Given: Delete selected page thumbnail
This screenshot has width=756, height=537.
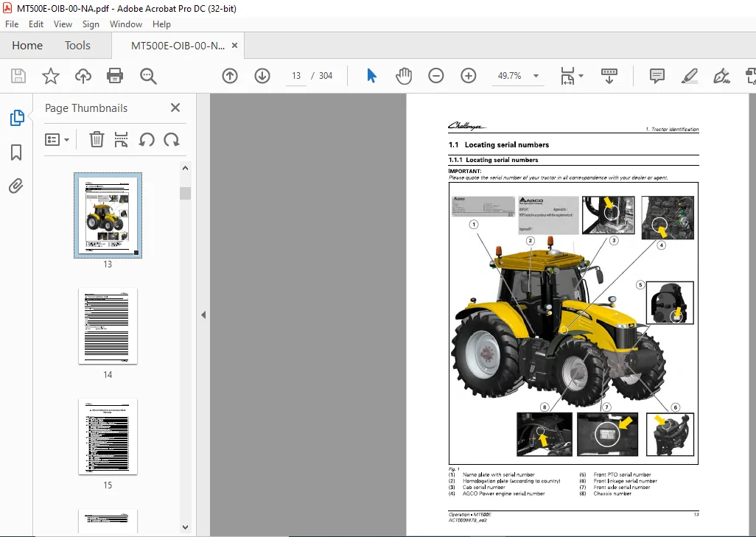Looking at the screenshot, I should point(97,140).
